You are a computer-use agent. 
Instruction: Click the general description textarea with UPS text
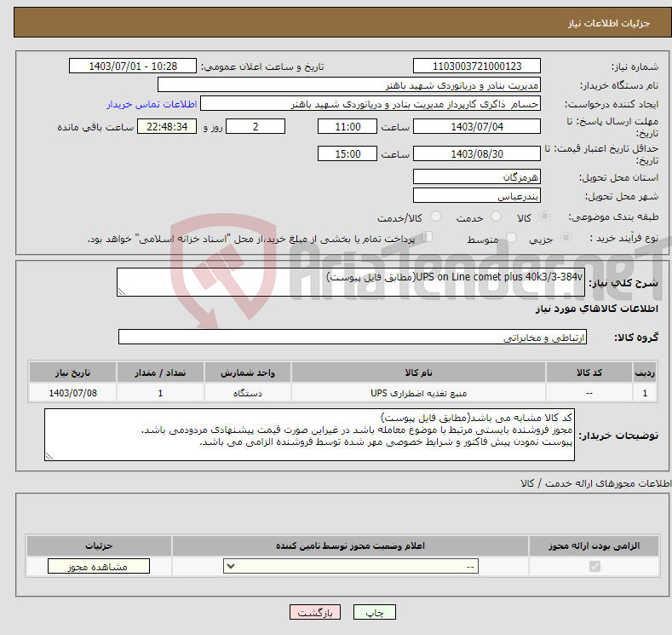pyautogui.click(x=351, y=282)
